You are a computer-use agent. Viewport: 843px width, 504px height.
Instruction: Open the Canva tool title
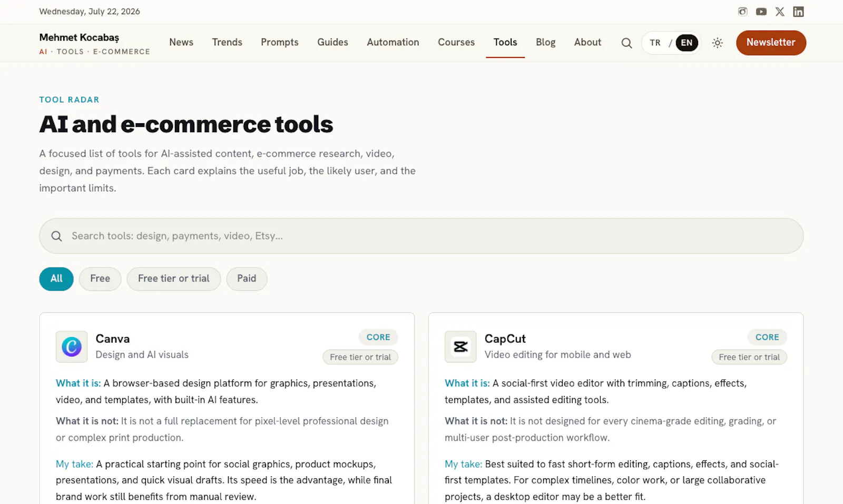tap(113, 339)
